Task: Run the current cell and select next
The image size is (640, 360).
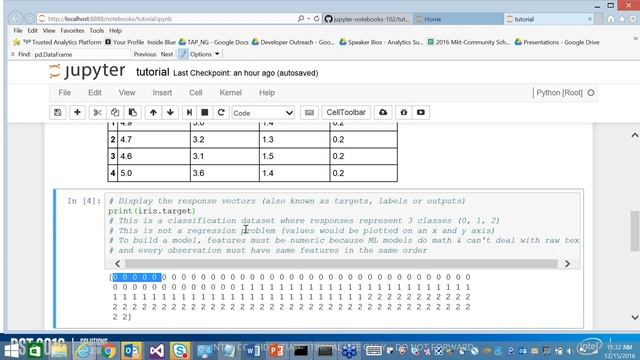Action: pyautogui.click(x=189, y=112)
